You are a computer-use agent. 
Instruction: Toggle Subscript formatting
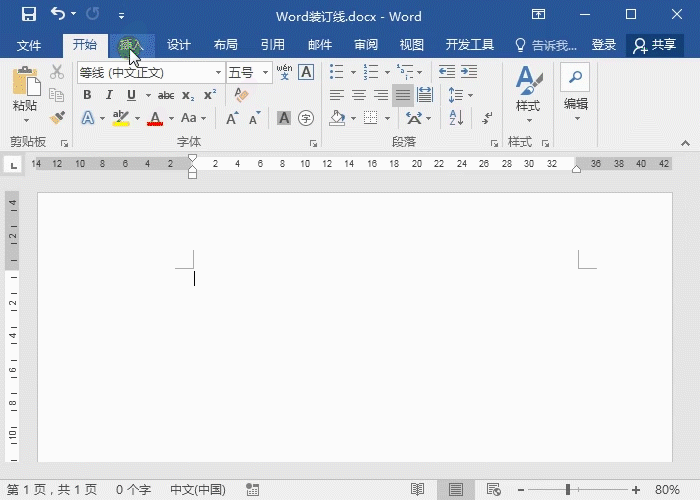(x=188, y=96)
